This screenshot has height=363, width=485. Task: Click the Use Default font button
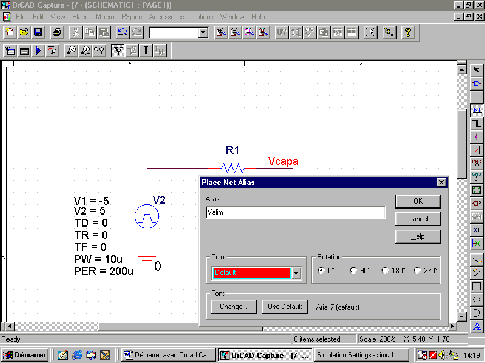pos(285,307)
